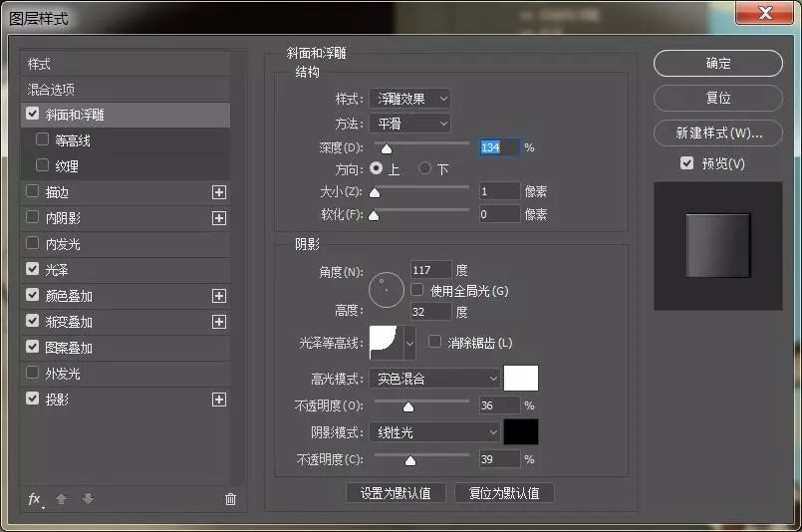
Task: Toggle the 预览 preview checkbox
Action: [686, 163]
